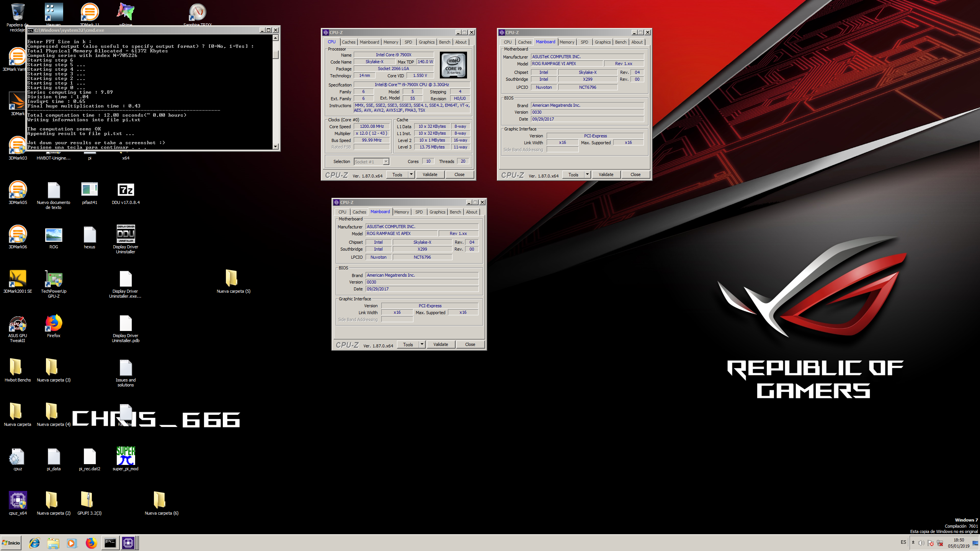Click the taskbar clock showing 18:50
Image resolution: width=980 pixels, height=551 pixels.
(x=959, y=543)
